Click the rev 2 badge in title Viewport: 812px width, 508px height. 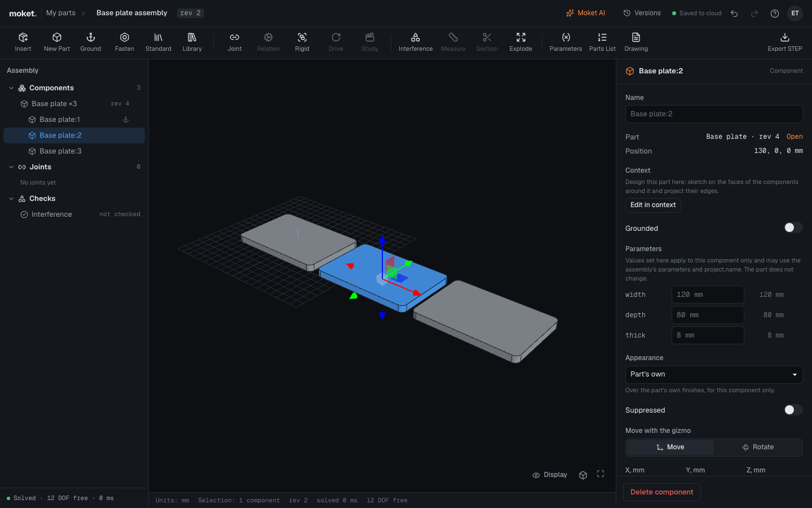coord(191,13)
